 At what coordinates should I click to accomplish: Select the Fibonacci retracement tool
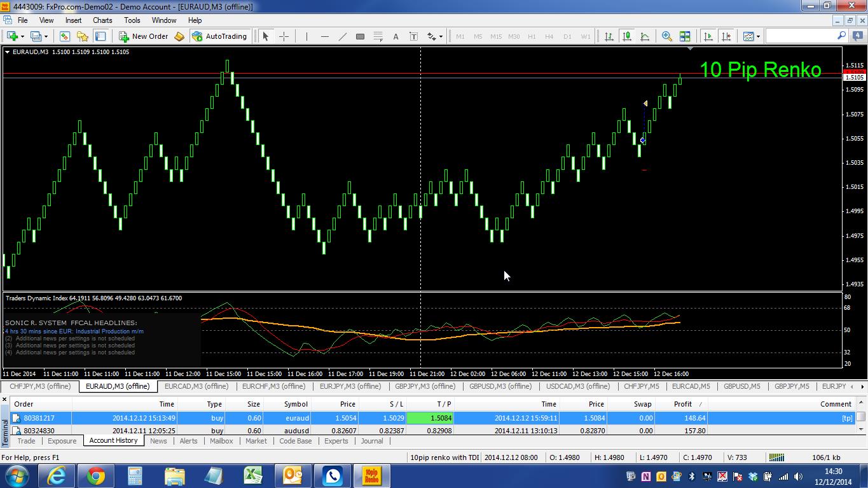tap(378, 36)
